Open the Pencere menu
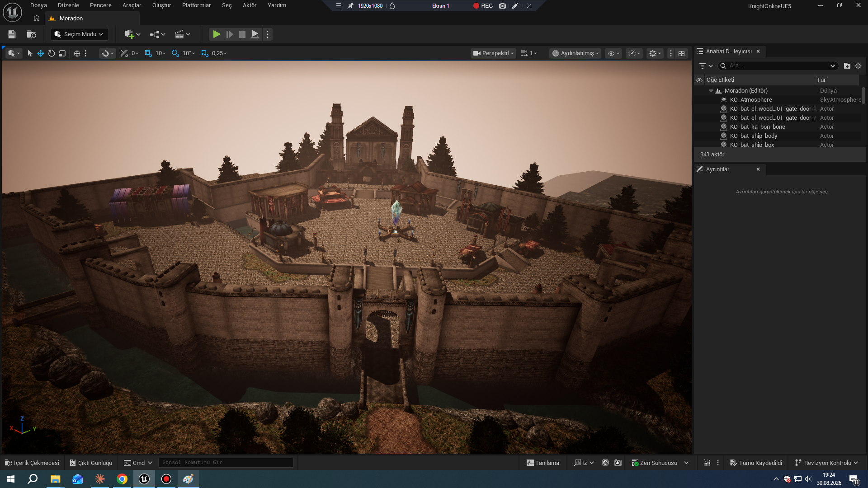 (x=101, y=5)
